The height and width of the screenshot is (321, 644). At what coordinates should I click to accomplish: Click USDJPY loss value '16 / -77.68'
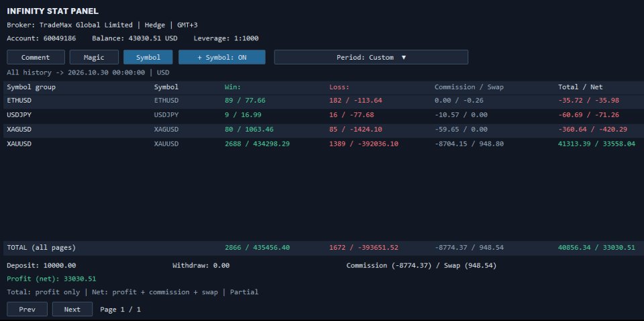tap(352, 115)
